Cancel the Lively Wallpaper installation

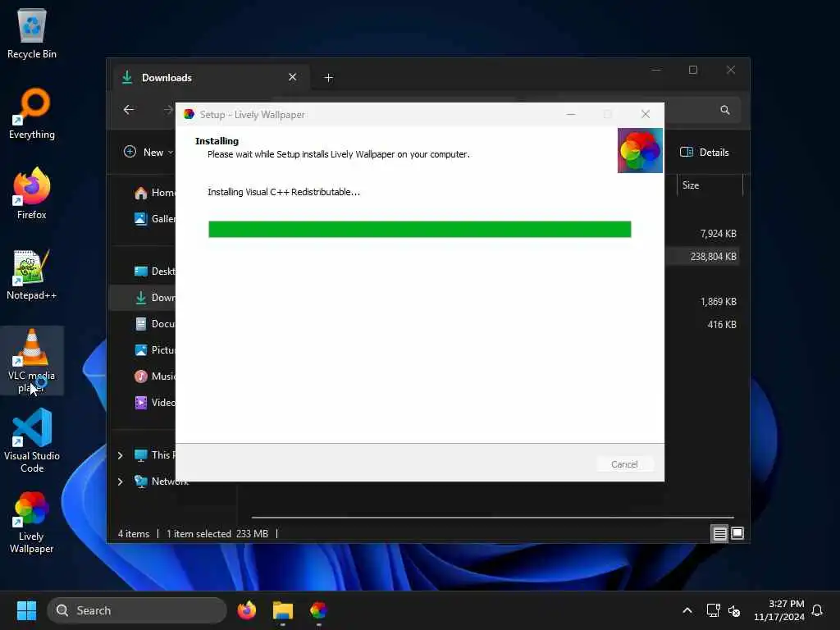click(x=624, y=464)
